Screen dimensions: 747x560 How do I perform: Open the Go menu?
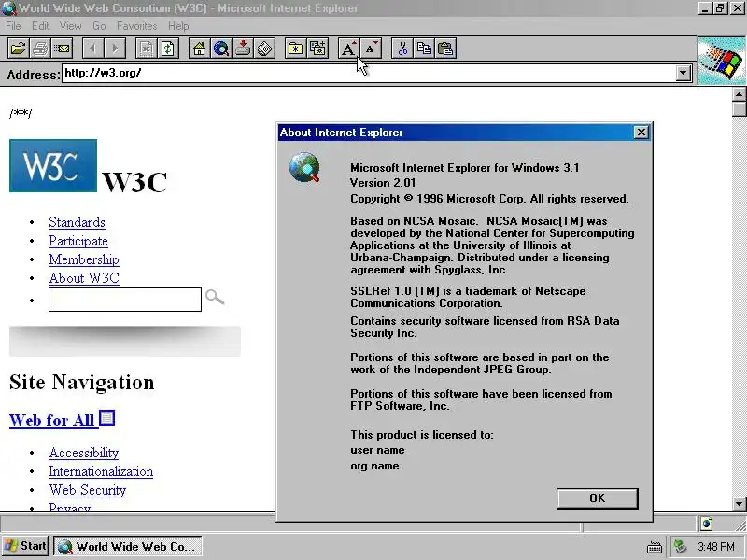point(99,26)
